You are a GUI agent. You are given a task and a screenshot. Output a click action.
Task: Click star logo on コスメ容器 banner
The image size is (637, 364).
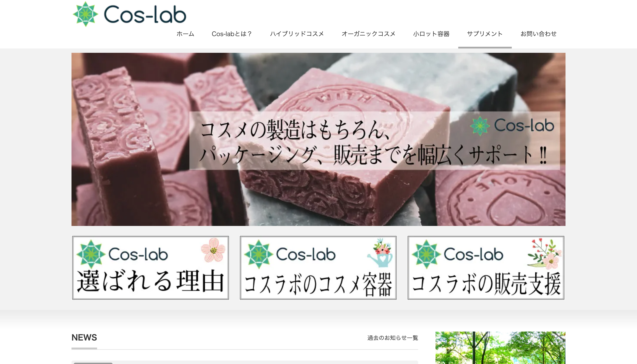tap(258, 254)
